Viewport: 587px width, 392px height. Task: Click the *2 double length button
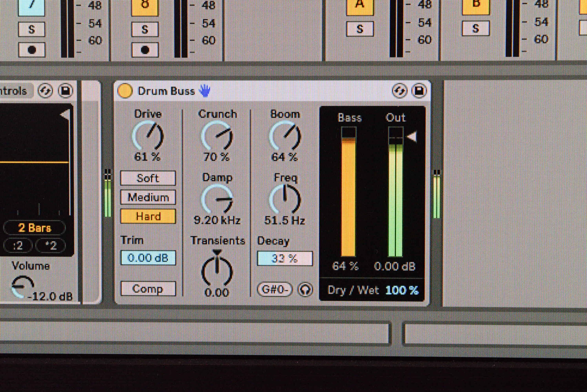[x=51, y=246]
